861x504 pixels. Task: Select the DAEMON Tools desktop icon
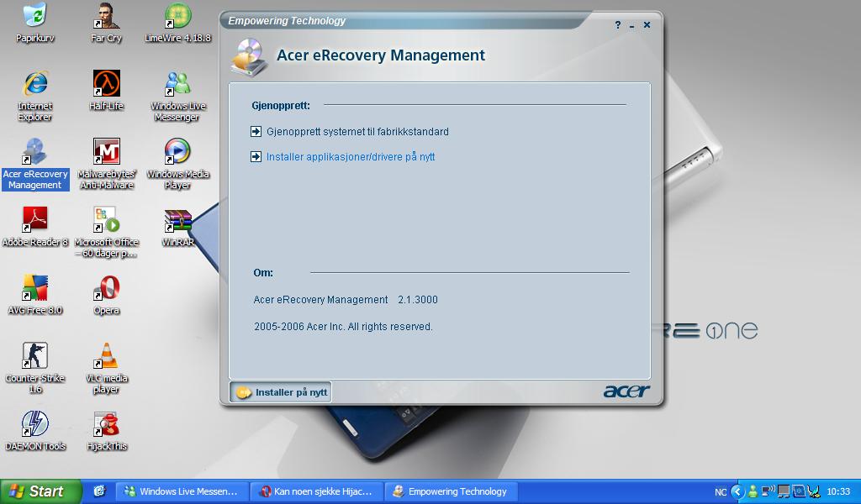[x=34, y=431]
